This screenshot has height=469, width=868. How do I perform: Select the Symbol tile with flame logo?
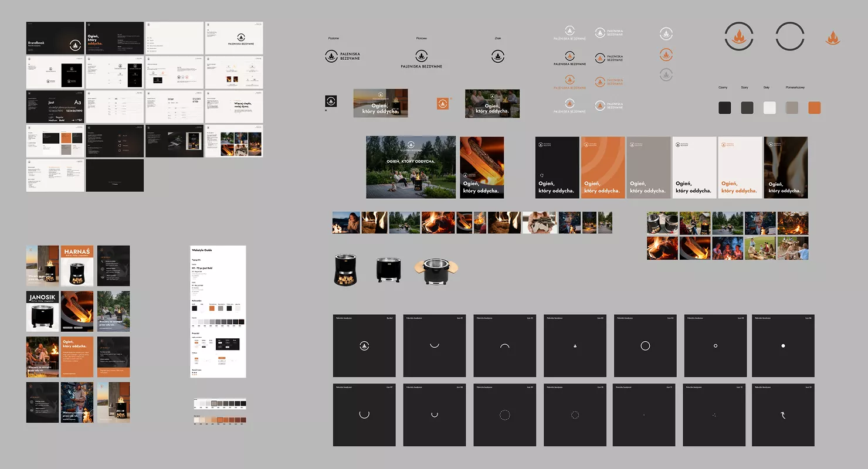[364, 346]
